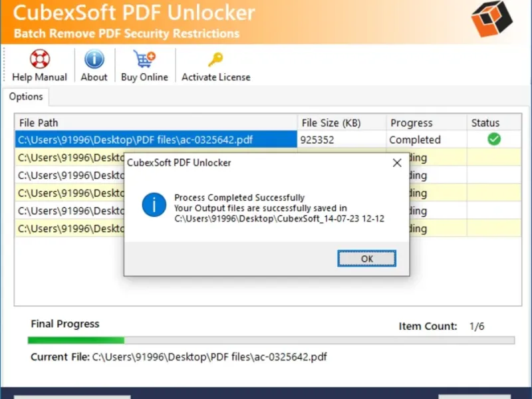Click Process Completed Successfully message

pyautogui.click(x=239, y=198)
